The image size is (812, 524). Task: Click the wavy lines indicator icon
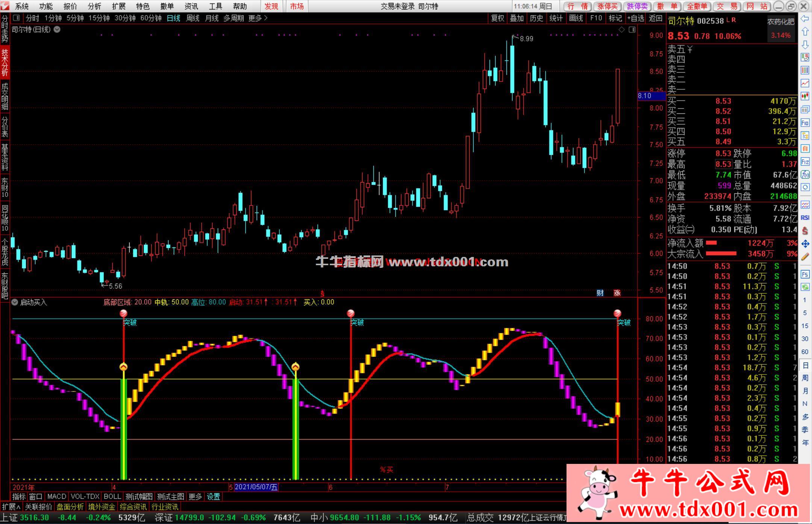click(x=805, y=205)
